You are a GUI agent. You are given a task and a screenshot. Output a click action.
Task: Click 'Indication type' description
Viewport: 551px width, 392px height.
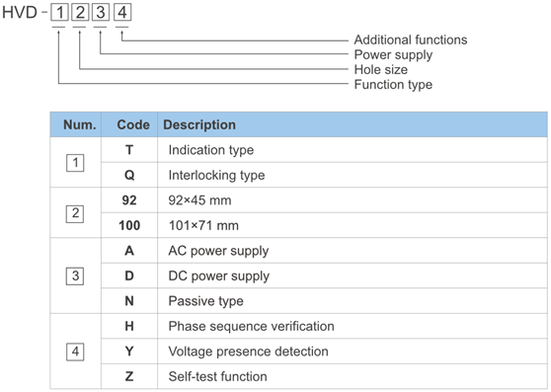pyautogui.click(x=211, y=150)
